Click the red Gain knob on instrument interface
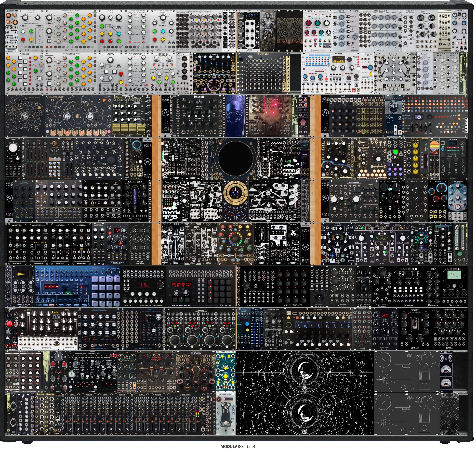476x450 pixels. tap(9, 324)
